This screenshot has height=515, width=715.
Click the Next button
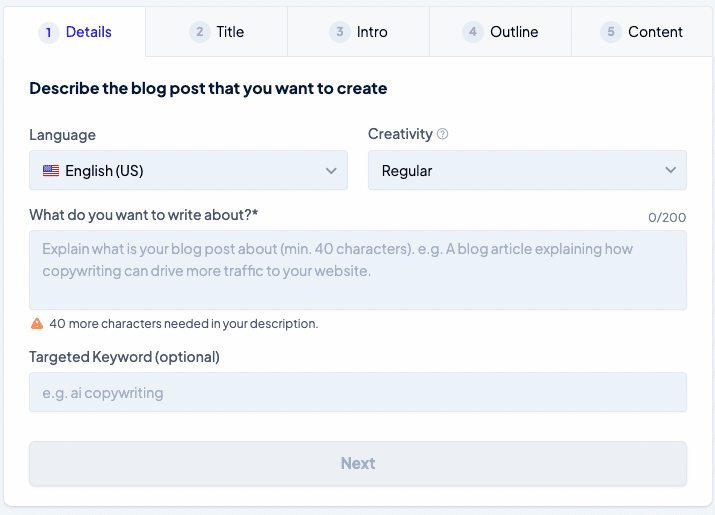[358, 463]
